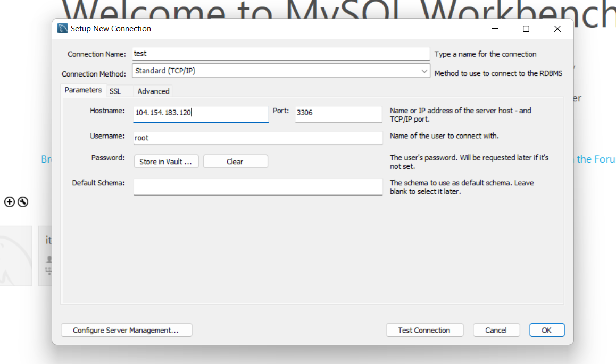Click the 'Type a name for the connection' hint

485,54
